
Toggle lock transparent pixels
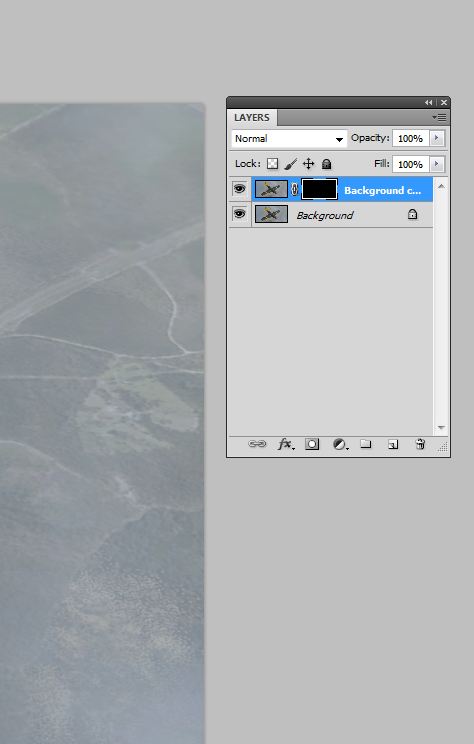click(x=272, y=164)
